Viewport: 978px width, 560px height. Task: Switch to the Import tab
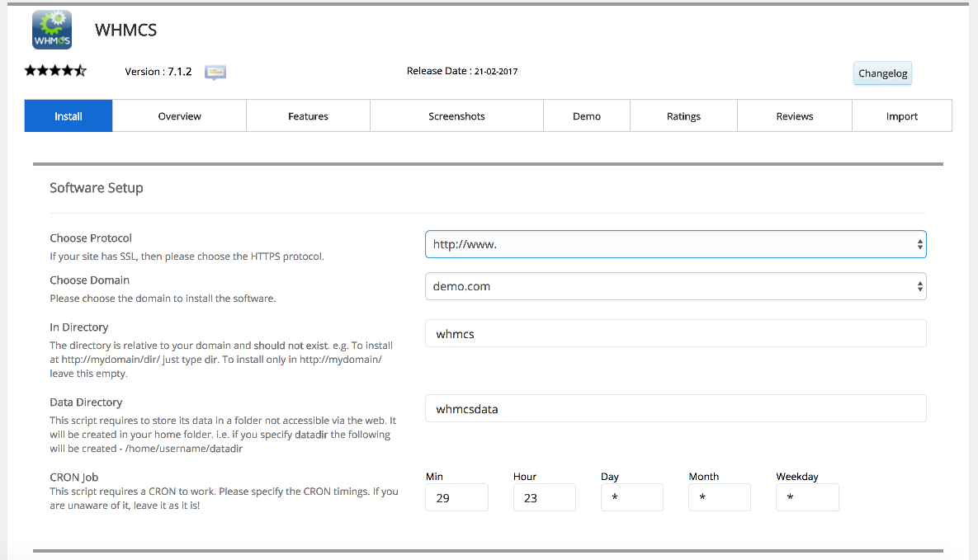coord(902,116)
